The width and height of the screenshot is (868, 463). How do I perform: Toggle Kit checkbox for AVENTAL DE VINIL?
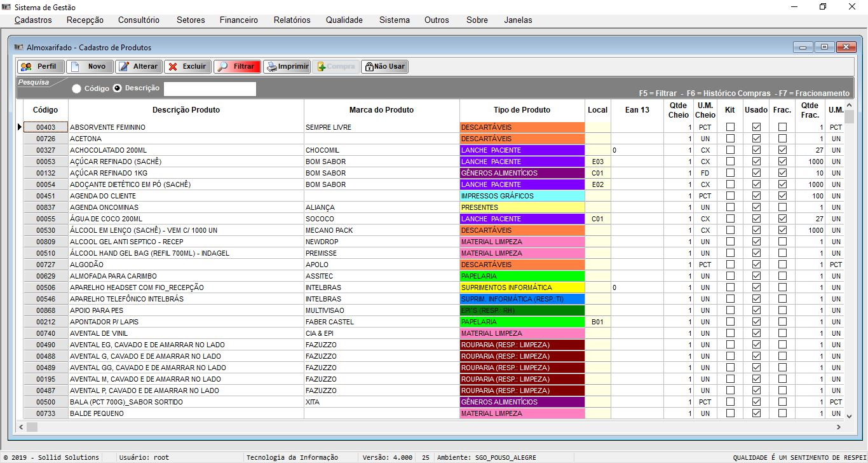click(730, 333)
